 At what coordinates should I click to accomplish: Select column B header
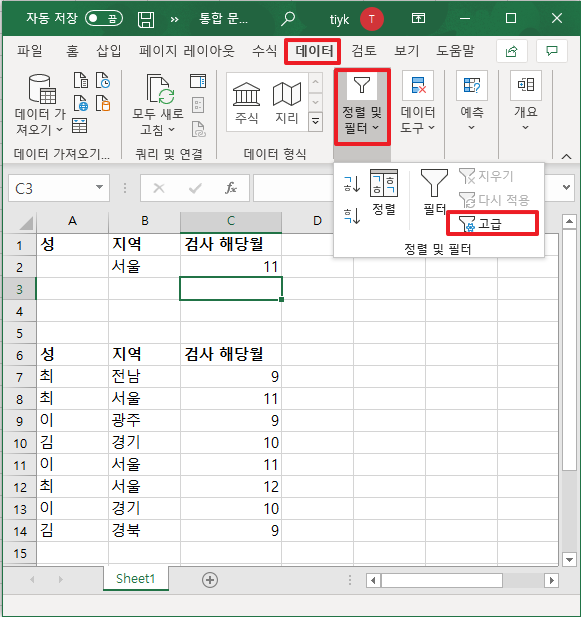144,221
